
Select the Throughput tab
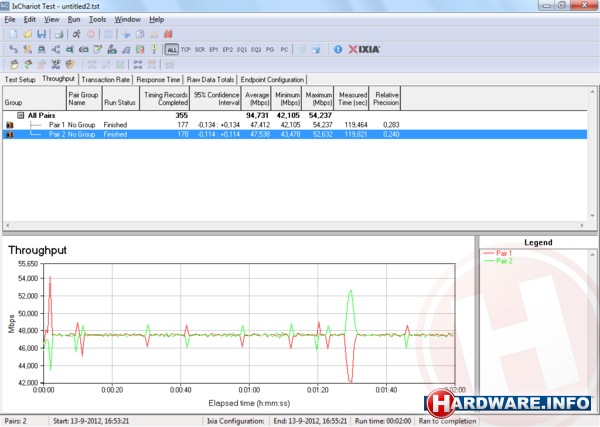pyautogui.click(x=59, y=79)
